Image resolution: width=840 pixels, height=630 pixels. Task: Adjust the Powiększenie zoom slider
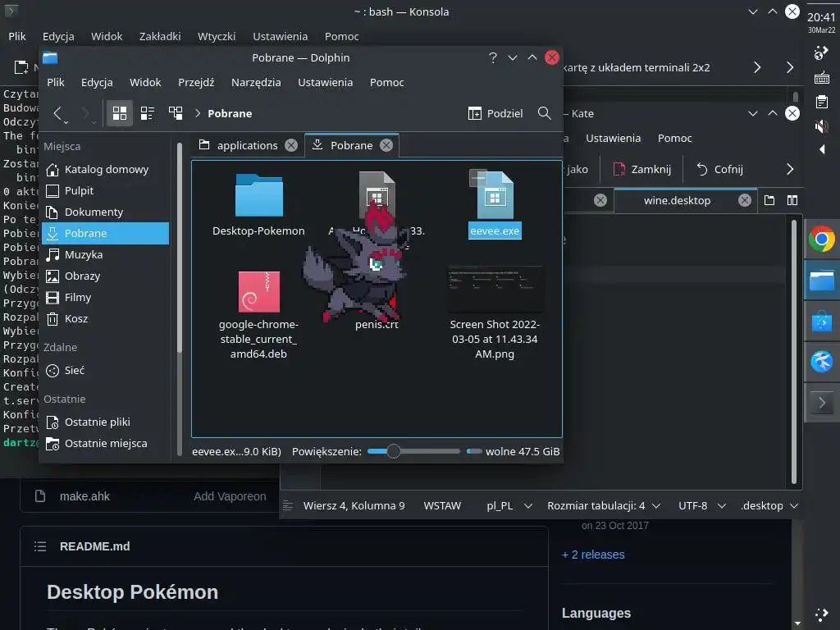(x=413, y=452)
